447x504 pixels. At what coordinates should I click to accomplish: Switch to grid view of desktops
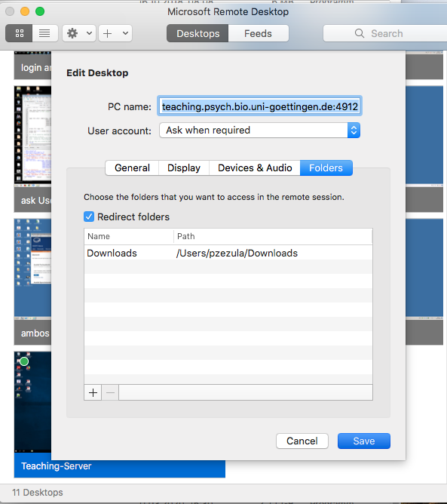20,33
